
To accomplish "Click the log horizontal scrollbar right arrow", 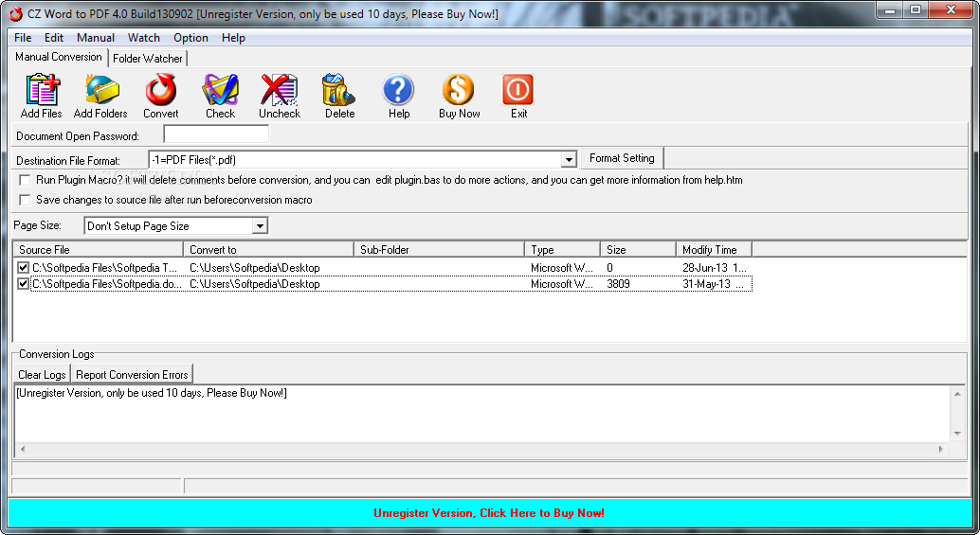I will [x=941, y=449].
